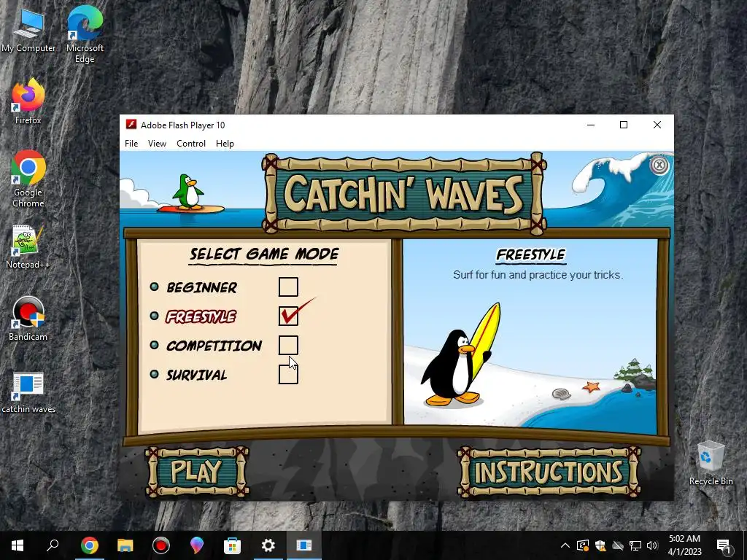The image size is (747, 560).
Task: Open Windows Security tray icon
Action: coord(600,545)
